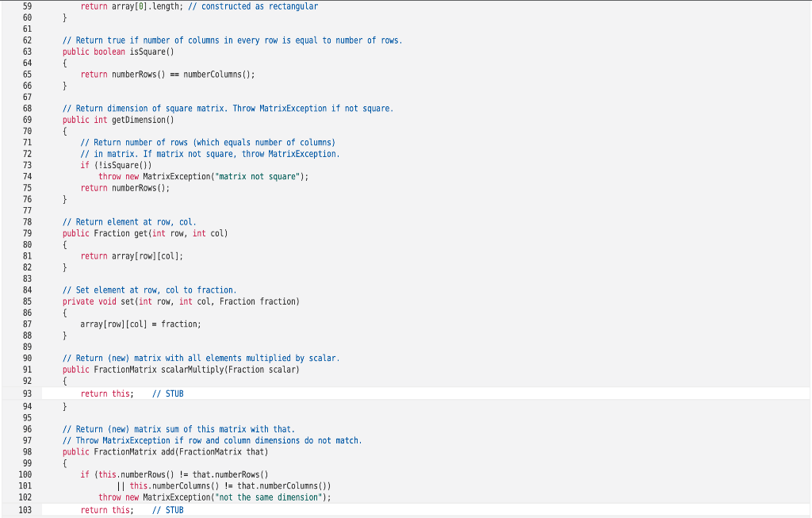Click line number 100
The width and height of the screenshot is (812, 518).
tap(25, 474)
